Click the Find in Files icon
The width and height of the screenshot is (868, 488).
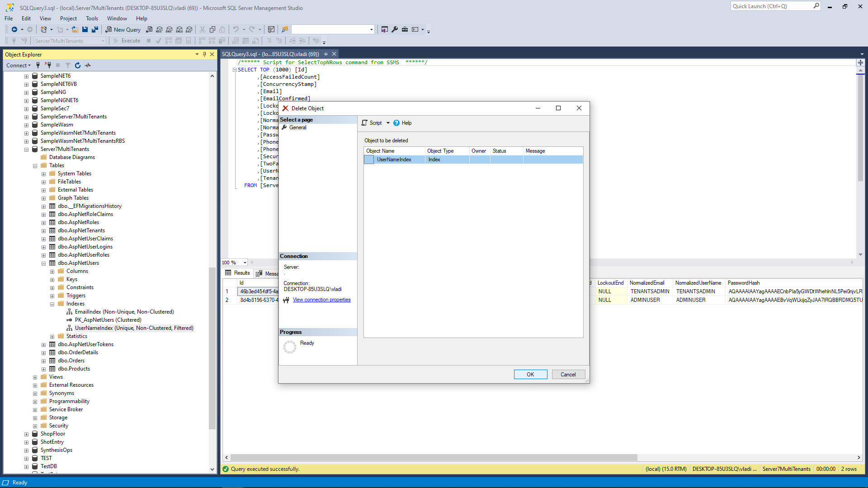tap(285, 29)
